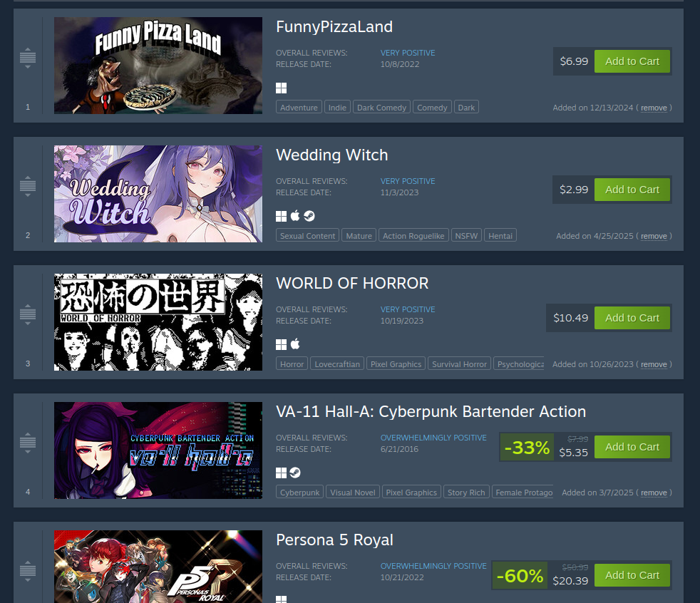Add FunnyPizzaLand to cart

(x=632, y=61)
